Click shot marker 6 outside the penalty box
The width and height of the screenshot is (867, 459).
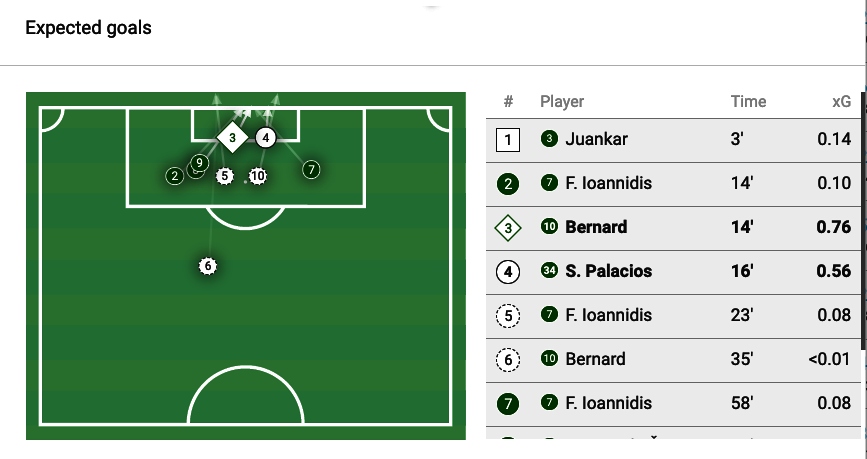[207, 266]
